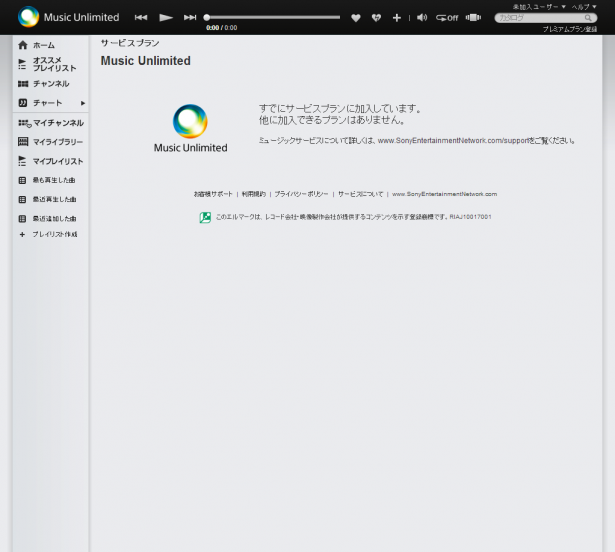Open the プレミアムプラン登録 link
Screen dimensions: 615x552
pos(570,29)
